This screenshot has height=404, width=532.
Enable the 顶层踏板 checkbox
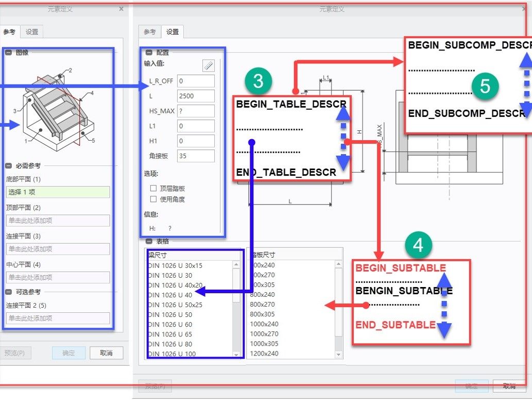(x=153, y=188)
